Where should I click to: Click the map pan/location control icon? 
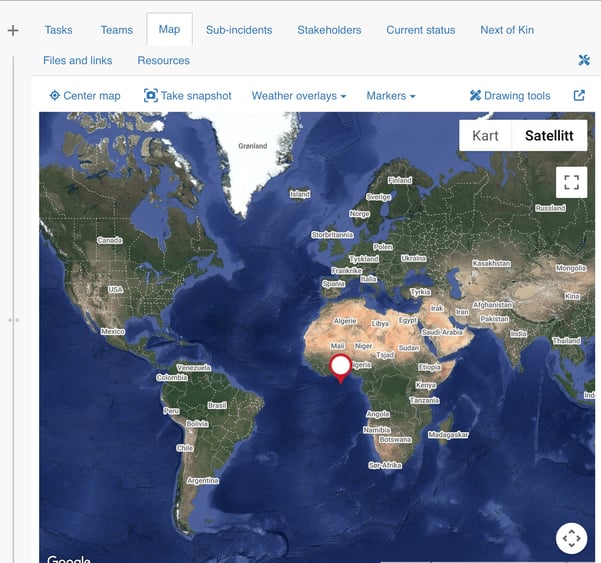pos(571,538)
